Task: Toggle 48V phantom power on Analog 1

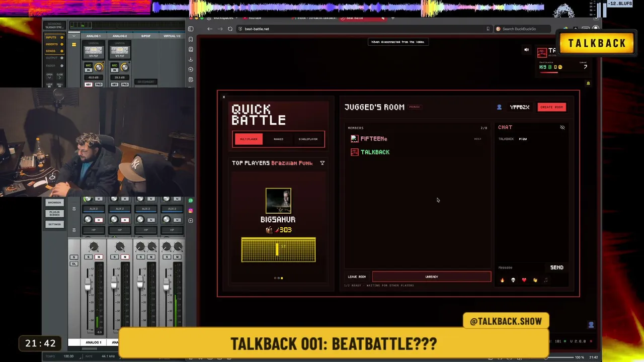Action: pos(89,84)
